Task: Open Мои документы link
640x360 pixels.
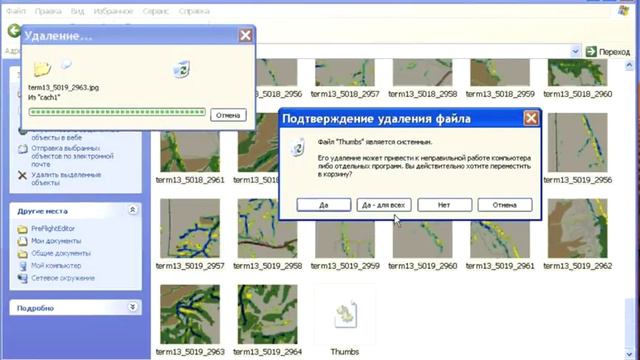Action: (56, 241)
